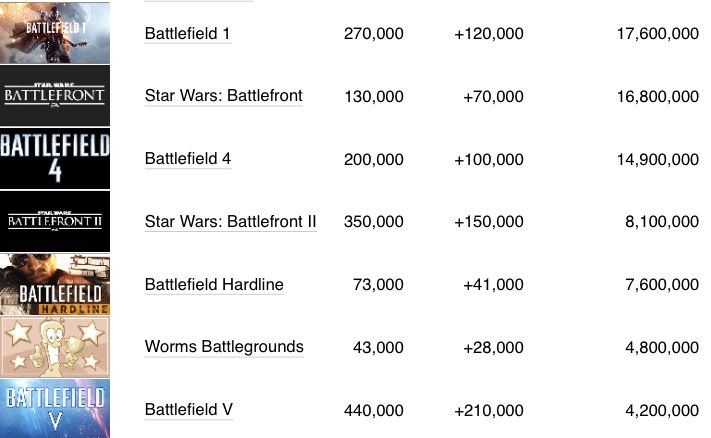Open the Worms Battlegrounds title link
The width and height of the screenshot is (711, 438).
[224, 347]
